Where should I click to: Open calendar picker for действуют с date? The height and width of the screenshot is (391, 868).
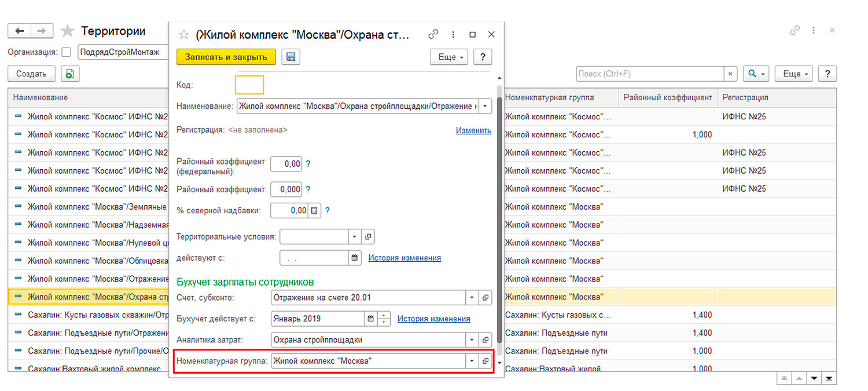(355, 258)
